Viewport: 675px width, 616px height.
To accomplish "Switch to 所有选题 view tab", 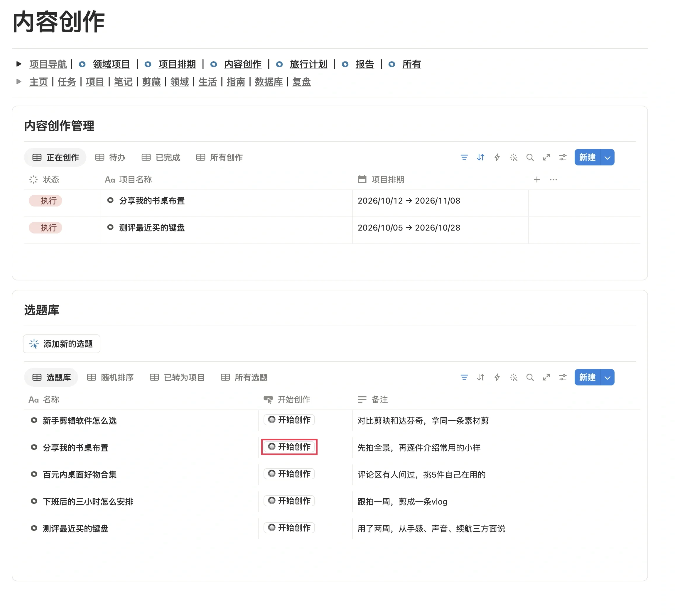I will tap(244, 378).
